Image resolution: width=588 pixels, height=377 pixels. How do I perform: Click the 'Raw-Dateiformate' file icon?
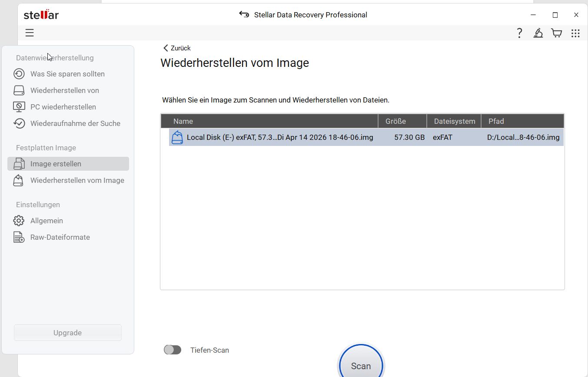click(x=19, y=237)
